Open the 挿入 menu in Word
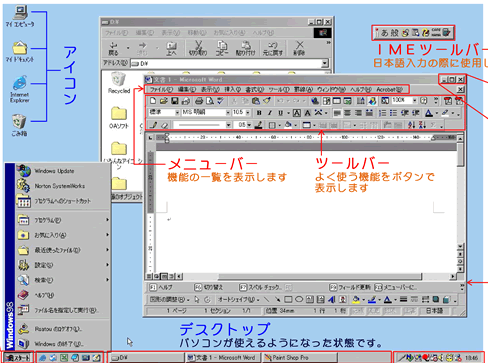The image size is (488, 363). (x=232, y=89)
